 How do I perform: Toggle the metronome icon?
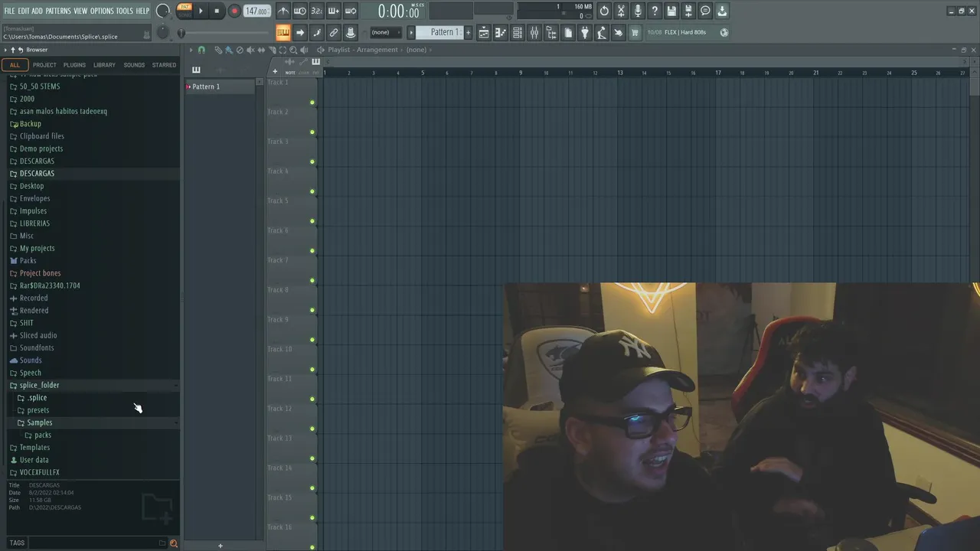(283, 11)
